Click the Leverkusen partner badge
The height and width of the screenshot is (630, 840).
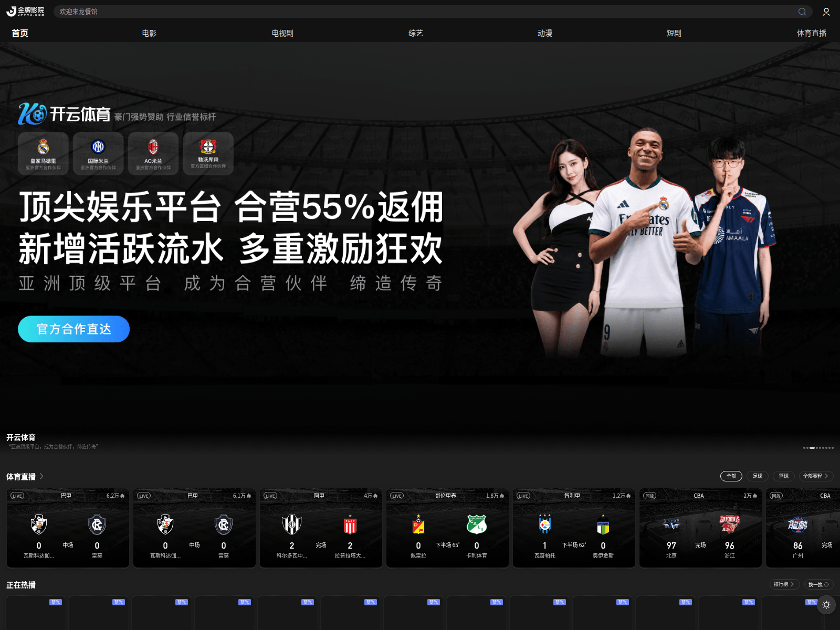(208, 154)
